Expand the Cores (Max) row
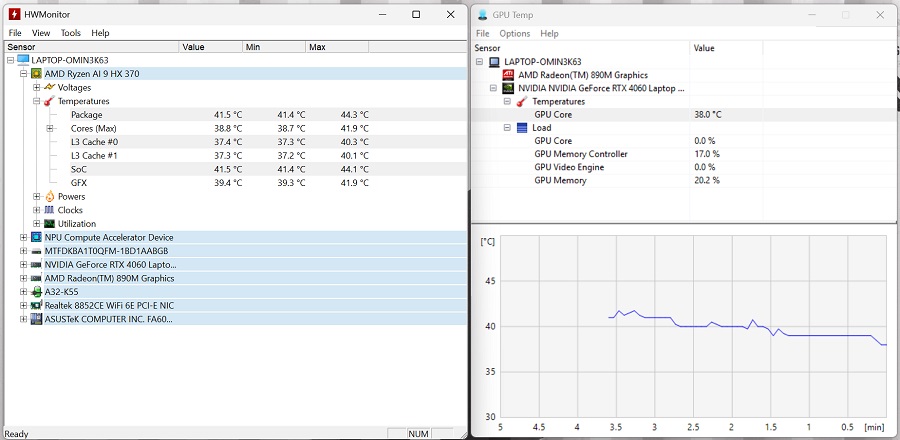 49,129
